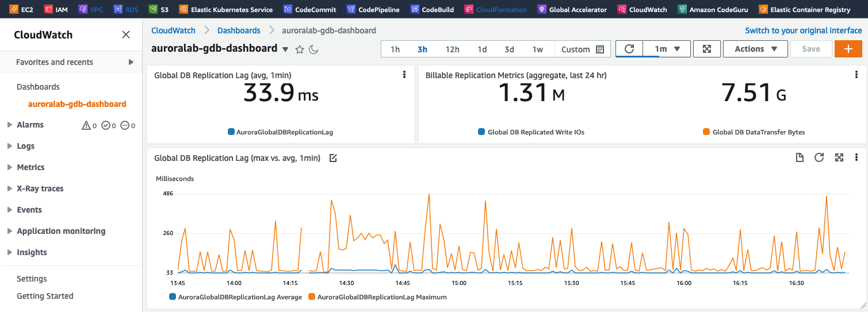View insufficient data alarms count icon
This screenshot has height=312, width=868.
(x=124, y=125)
